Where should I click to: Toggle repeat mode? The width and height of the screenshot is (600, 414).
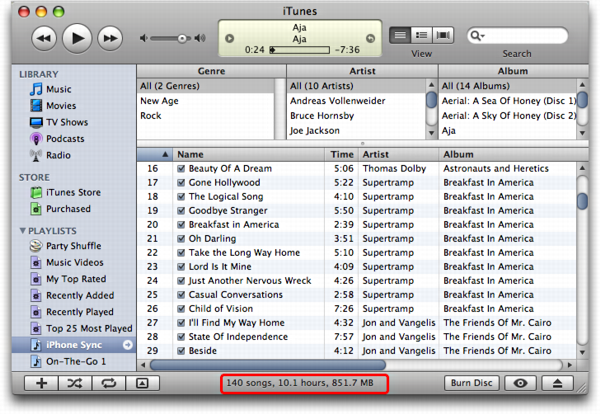(x=108, y=383)
